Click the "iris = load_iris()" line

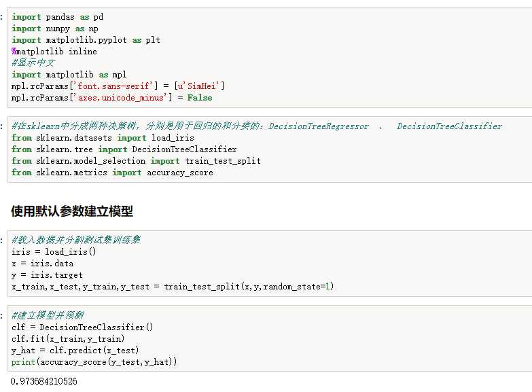point(54,252)
